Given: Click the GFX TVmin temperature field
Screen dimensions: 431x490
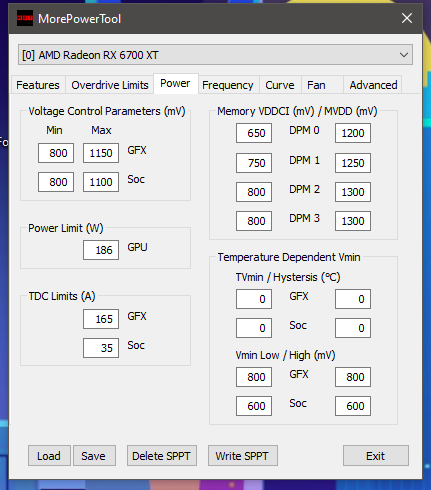Looking at the screenshot, I should (254, 299).
